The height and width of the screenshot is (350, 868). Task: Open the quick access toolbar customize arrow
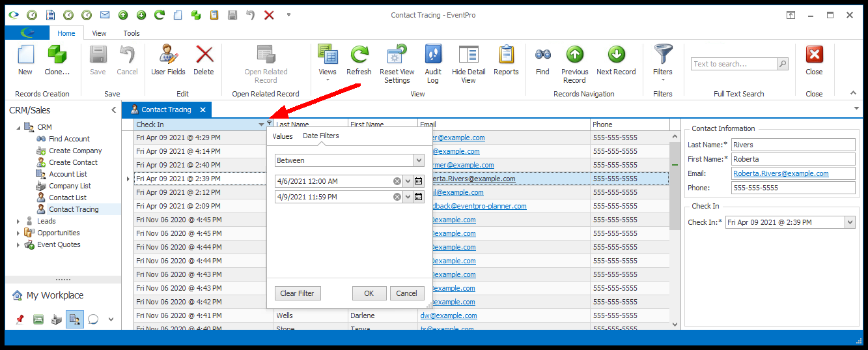pyautogui.click(x=288, y=14)
